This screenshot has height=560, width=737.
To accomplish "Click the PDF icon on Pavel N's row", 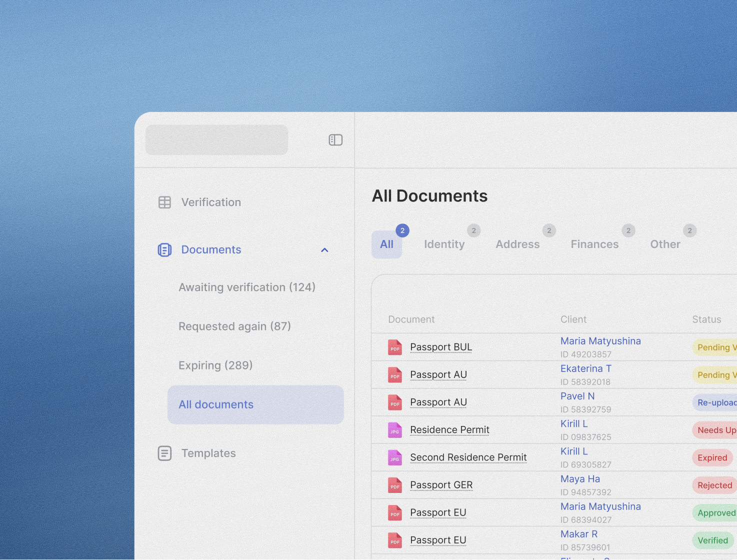I will (395, 402).
